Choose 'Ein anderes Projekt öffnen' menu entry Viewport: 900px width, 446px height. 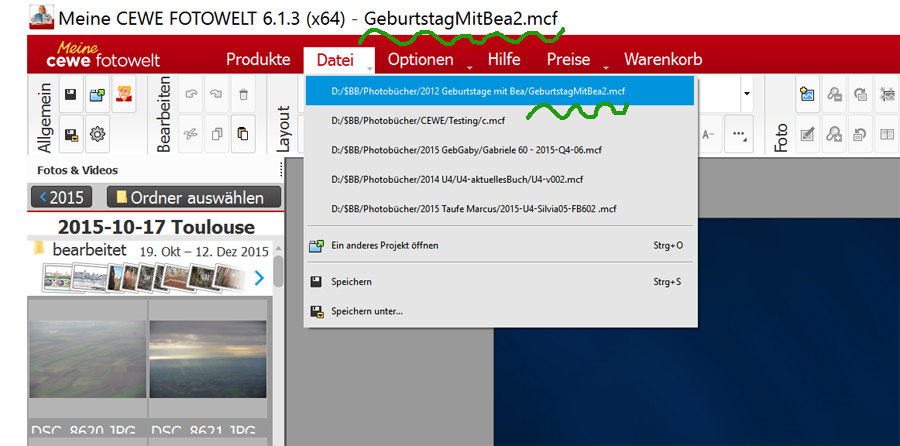tap(499, 246)
